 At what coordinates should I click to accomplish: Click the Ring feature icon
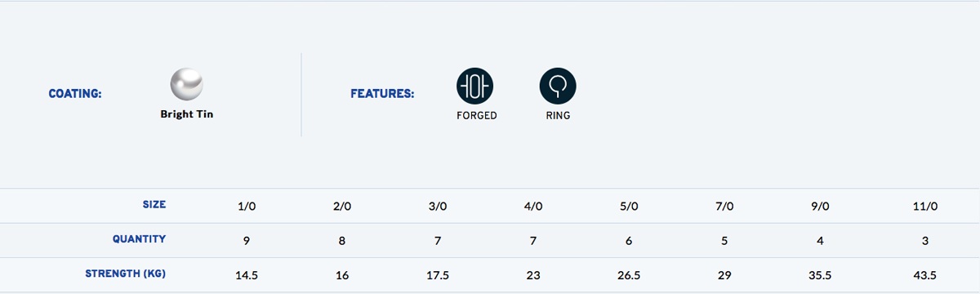pos(558,85)
